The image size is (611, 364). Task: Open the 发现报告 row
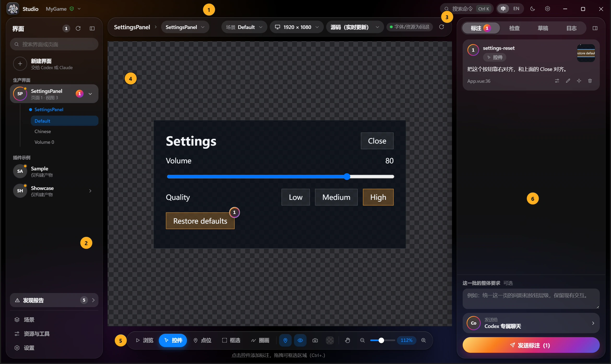tap(54, 300)
